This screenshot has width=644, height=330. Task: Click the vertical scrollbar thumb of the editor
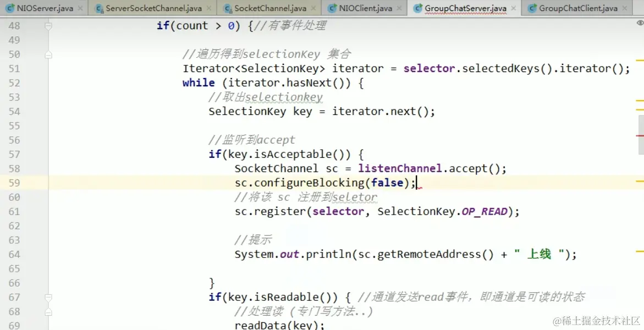click(641, 134)
